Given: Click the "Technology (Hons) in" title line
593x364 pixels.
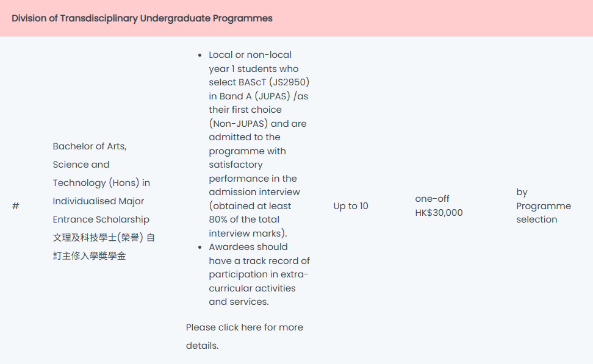Looking at the screenshot, I should click(101, 183).
